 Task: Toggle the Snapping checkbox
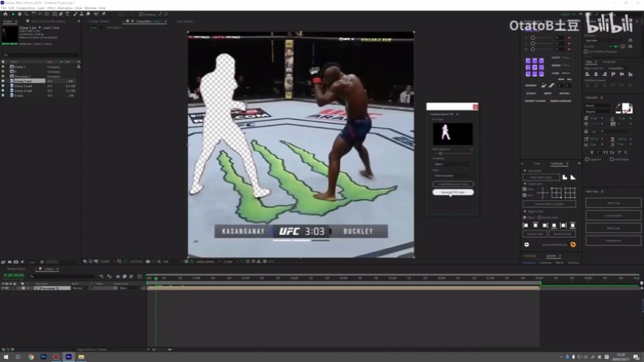pos(141,14)
